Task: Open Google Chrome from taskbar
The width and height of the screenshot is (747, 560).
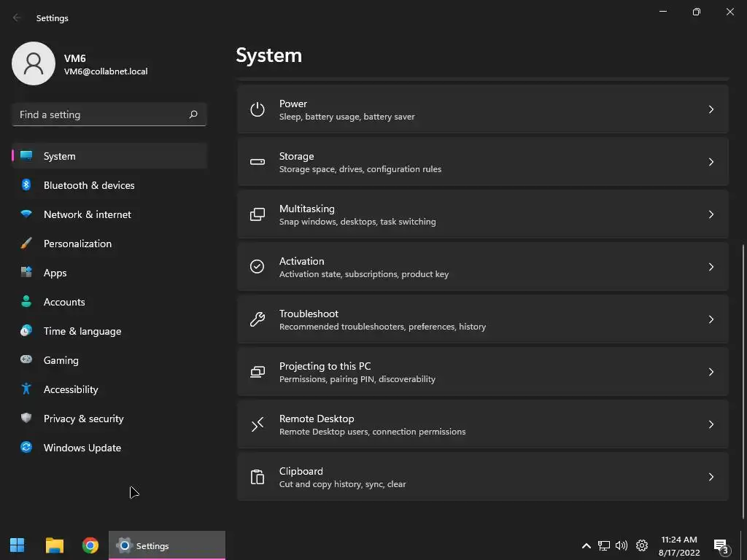Action: point(90,545)
